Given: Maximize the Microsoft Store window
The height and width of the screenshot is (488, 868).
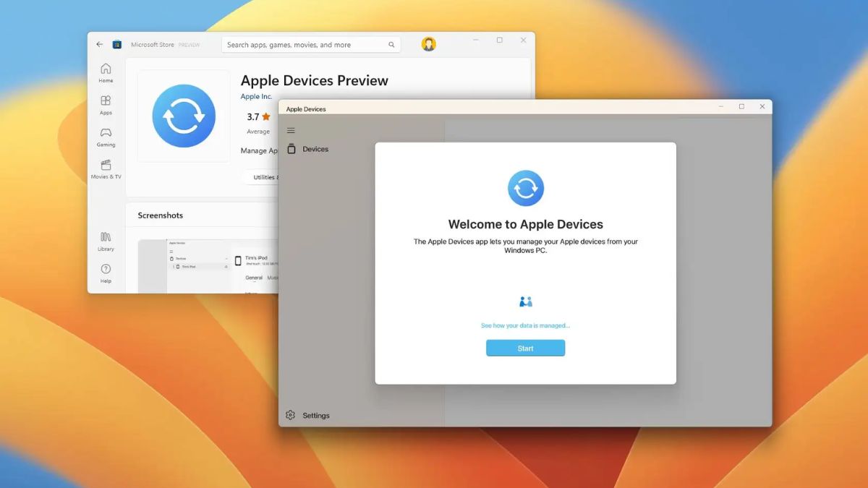Looking at the screenshot, I should pos(500,40).
